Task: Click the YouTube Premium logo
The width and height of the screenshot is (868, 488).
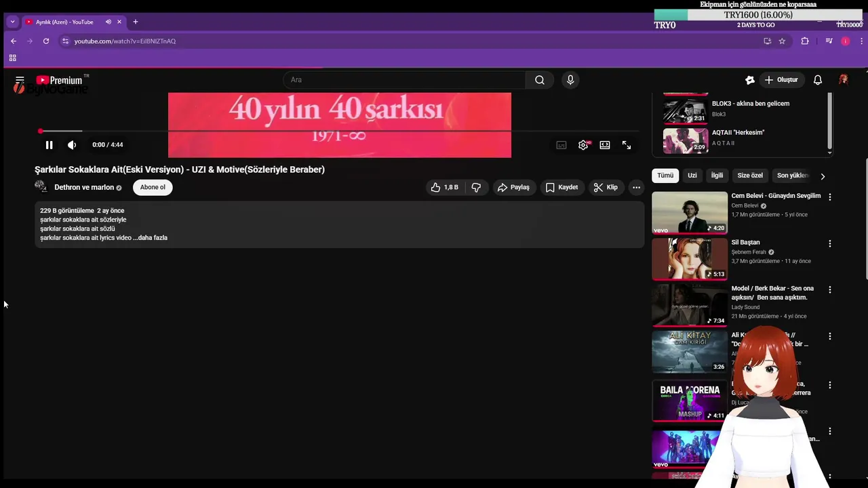Action: [60, 80]
